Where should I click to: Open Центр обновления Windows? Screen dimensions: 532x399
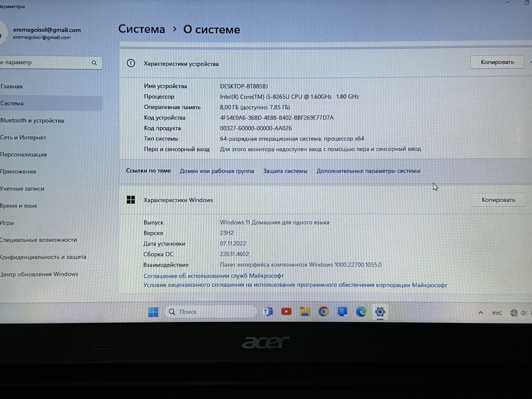[39, 274]
